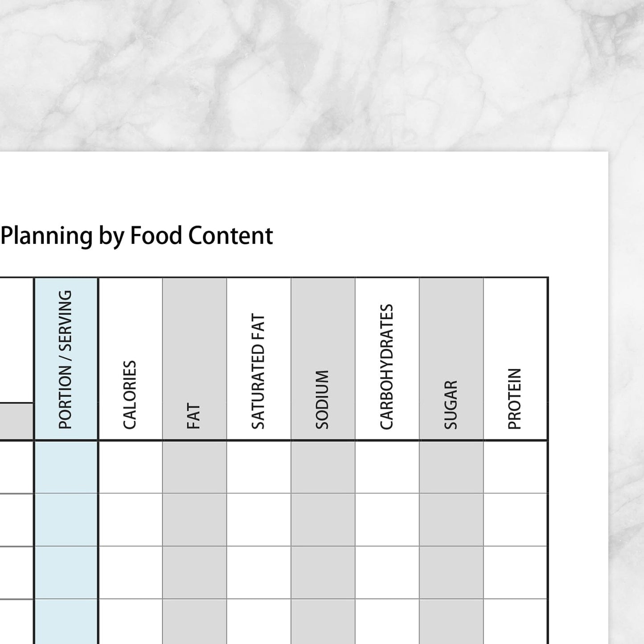Select first-row blue Portion / Serving cell
Image resolution: width=644 pixels, height=644 pixels.
point(66,467)
